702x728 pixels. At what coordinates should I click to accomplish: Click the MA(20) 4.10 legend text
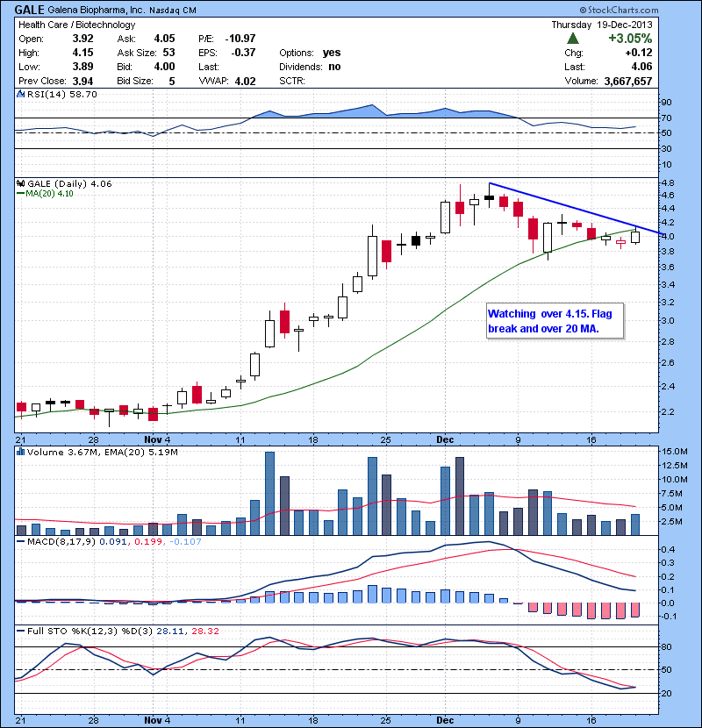pyautogui.click(x=49, y=193)
